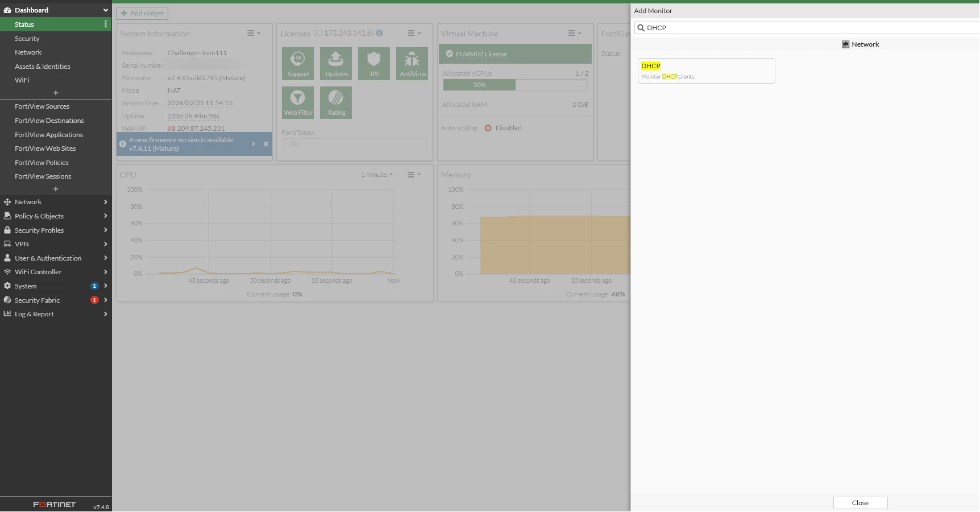Open the Web Filter license icon
980x512 pixels.
[298, 102]
